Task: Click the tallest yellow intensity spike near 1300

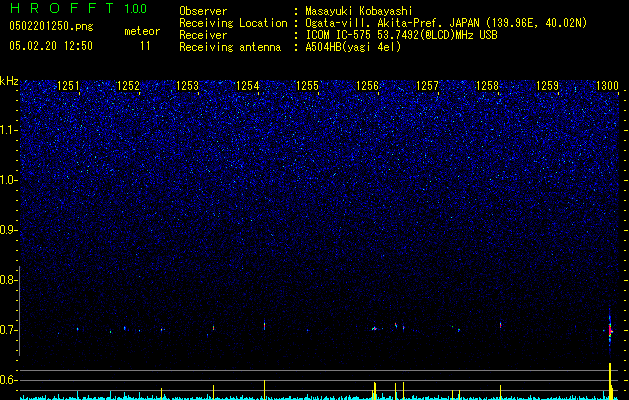Action: (610, 381)
